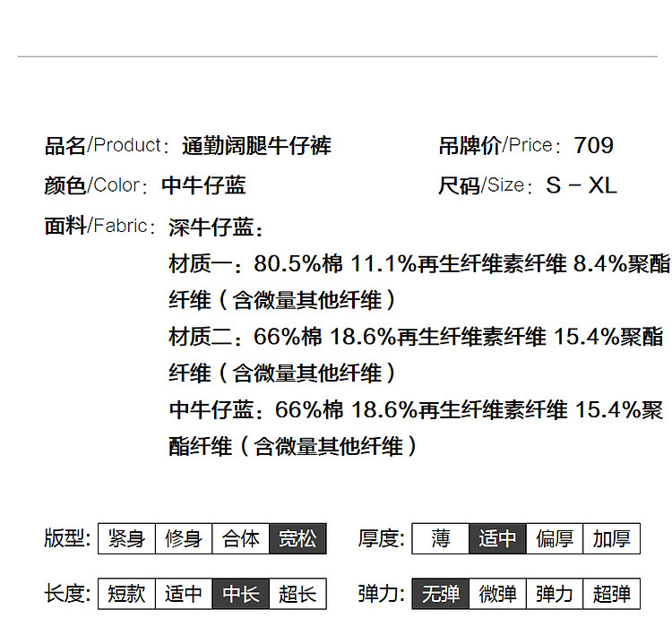Click the highlighted 宽松 fit option
This screenshot has width=672, height=618.
click(297, 538)
